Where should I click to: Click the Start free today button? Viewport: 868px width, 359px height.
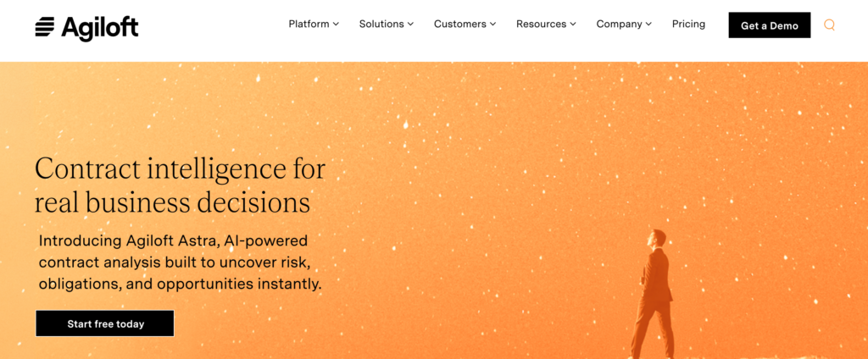(x=105, y=323)
